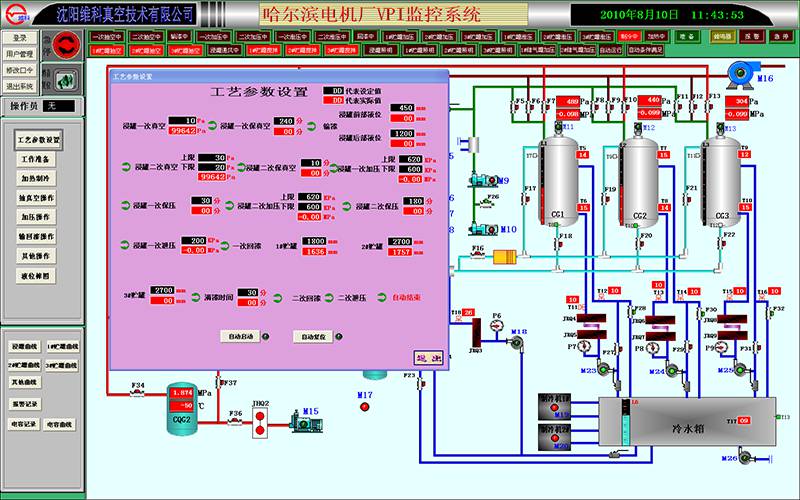Toggle the F34 valve

coord(137,394)
